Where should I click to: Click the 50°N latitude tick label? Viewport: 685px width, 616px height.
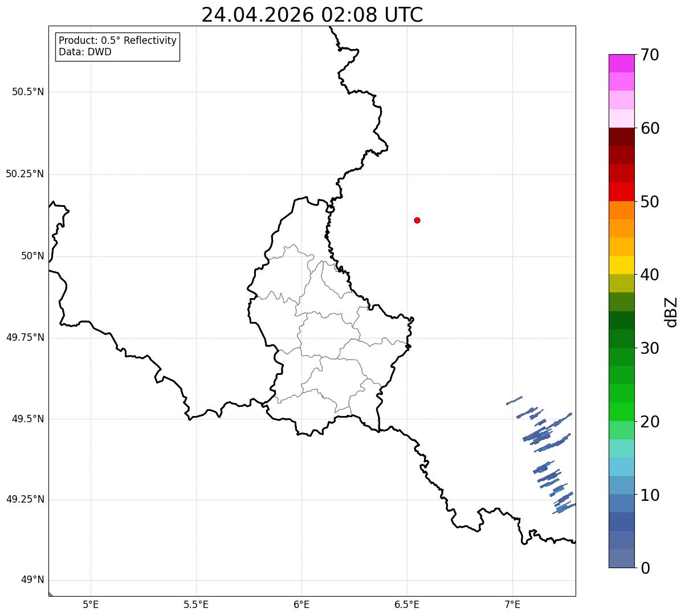32,256
